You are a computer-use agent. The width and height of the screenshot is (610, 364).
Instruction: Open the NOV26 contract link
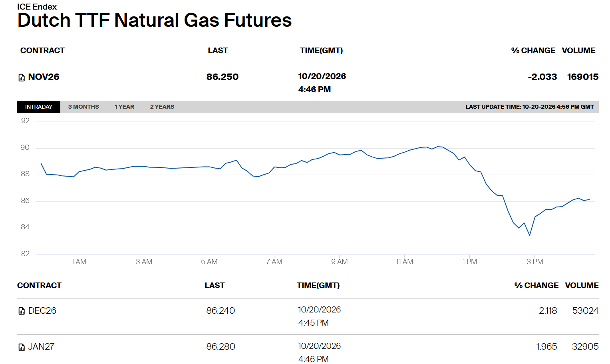[44, 77]
